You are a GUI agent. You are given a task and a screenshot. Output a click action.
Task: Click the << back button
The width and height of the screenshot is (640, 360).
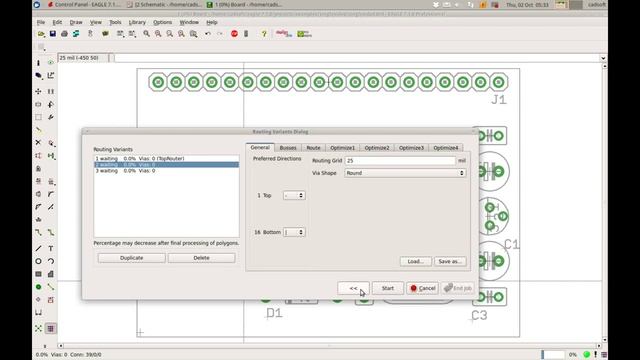click(353, 288)
